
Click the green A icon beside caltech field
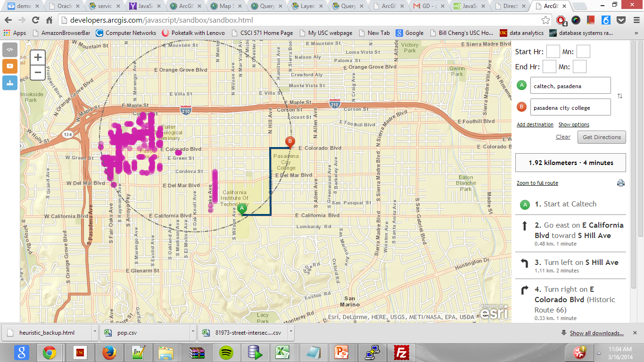(521, 85)
